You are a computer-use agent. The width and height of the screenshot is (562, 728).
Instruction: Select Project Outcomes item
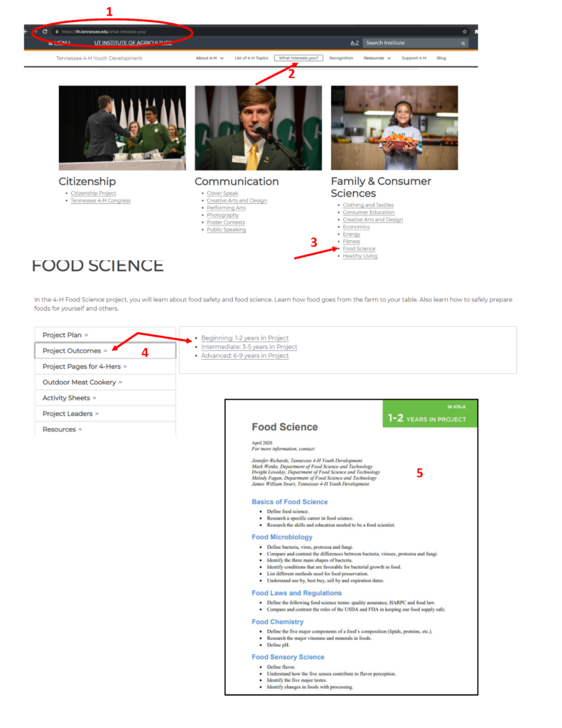[105, 350]
